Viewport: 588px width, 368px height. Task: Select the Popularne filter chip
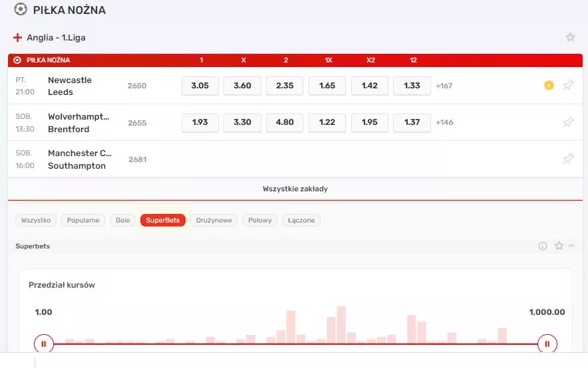point(83,220)
